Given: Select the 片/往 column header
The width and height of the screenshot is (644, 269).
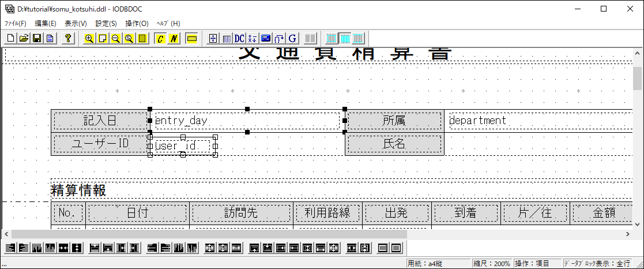Looking at the screenshot, I should [535, 212].
